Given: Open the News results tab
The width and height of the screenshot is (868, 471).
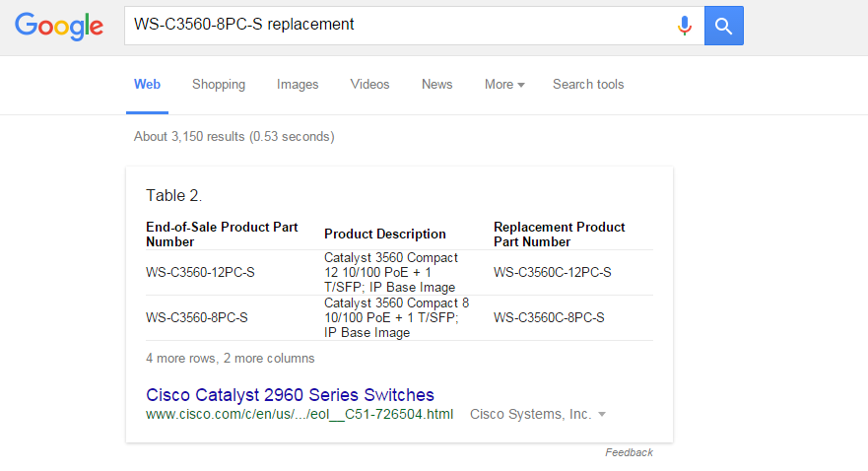Looking at the screenshot, I should point(436,84).
